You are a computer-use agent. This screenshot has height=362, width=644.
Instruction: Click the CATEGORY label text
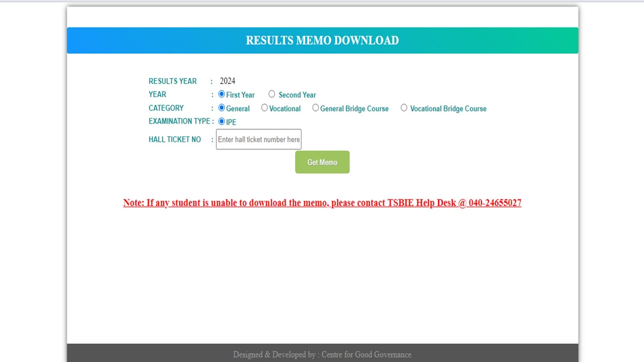[165, 108]
